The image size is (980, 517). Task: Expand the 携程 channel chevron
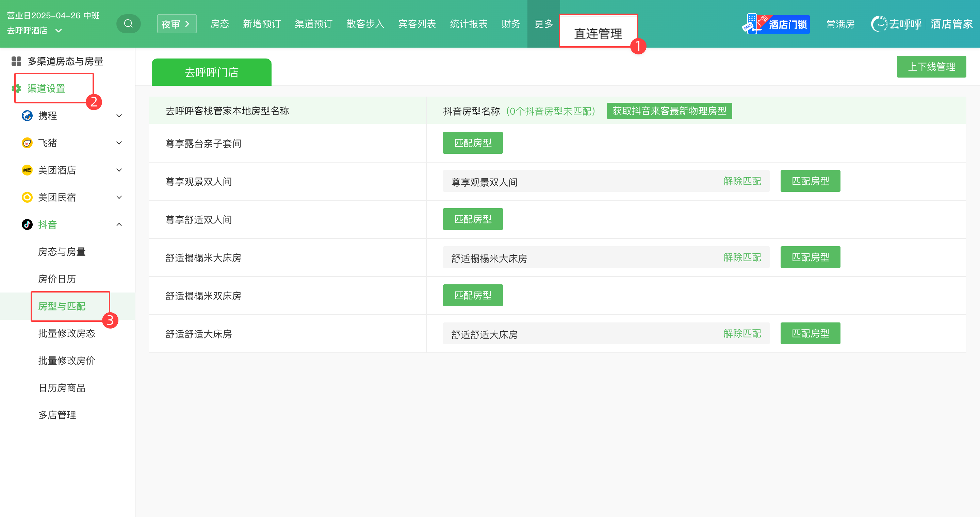(x=119, y=116)
